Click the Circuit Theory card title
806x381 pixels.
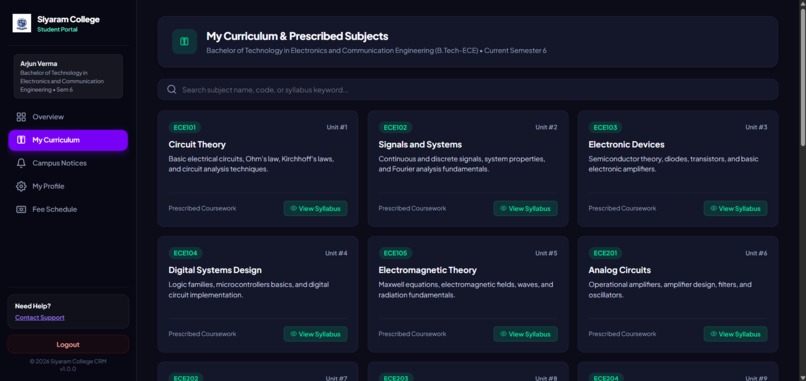(x=197, y=144)
